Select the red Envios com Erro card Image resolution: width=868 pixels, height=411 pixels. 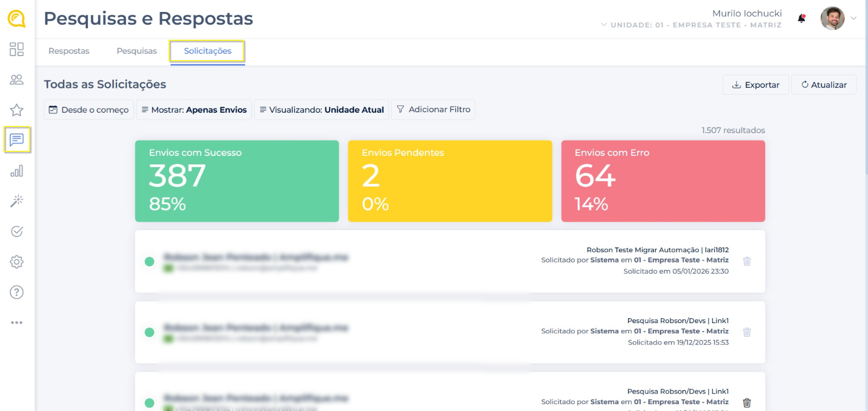click(x=663, y=181)
